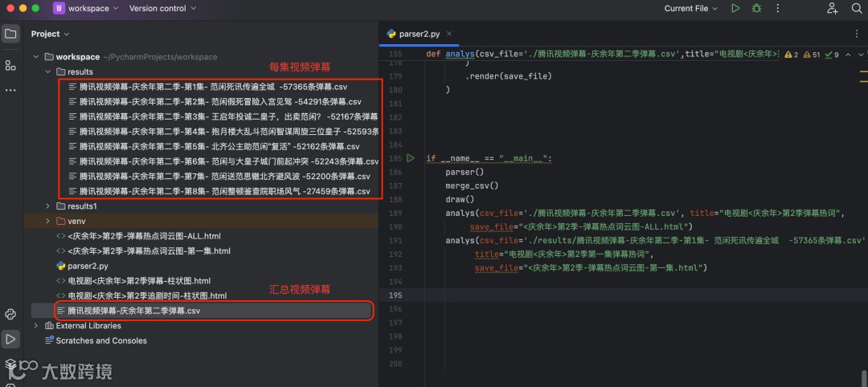Show warnings count 2 in inspections widget
The image size is (868, 387).
click(791, 55)
